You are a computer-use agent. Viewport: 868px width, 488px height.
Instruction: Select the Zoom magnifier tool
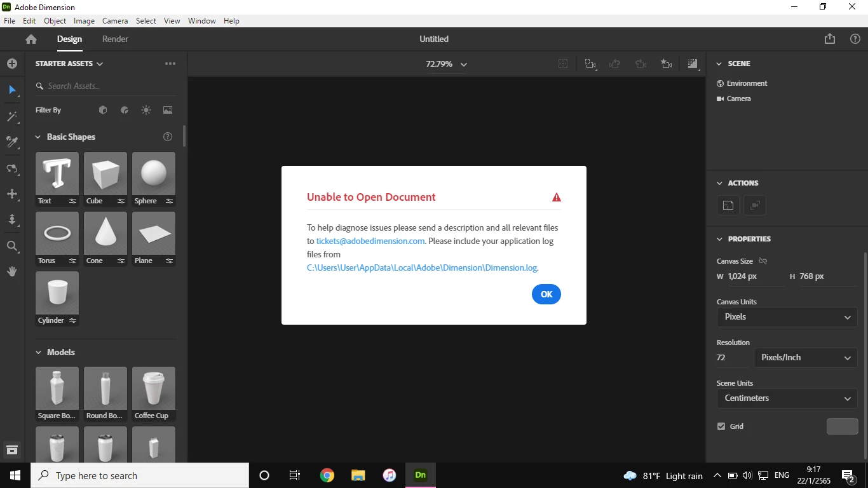(12, 246)
